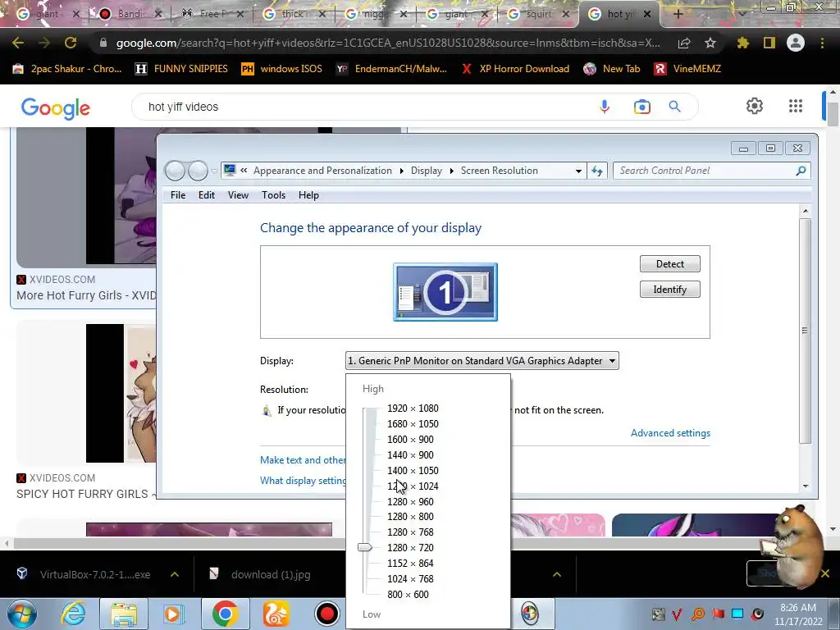The height and width of the screenshot is (630, 840).
Task: Start Google voice search microphone
Action: point(605,107)
